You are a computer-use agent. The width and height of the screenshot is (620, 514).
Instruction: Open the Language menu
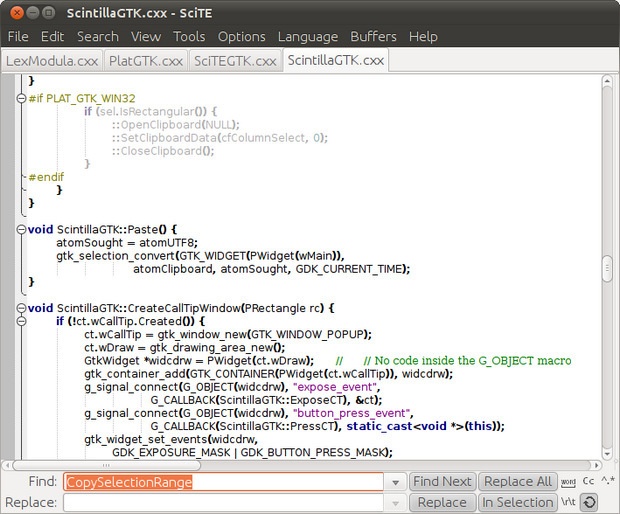coord(307,36)
